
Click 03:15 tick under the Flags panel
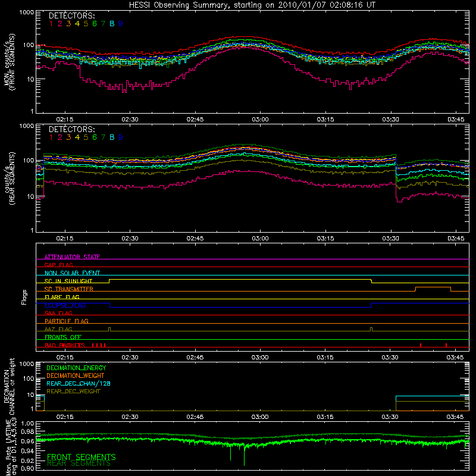click(325, 358)
